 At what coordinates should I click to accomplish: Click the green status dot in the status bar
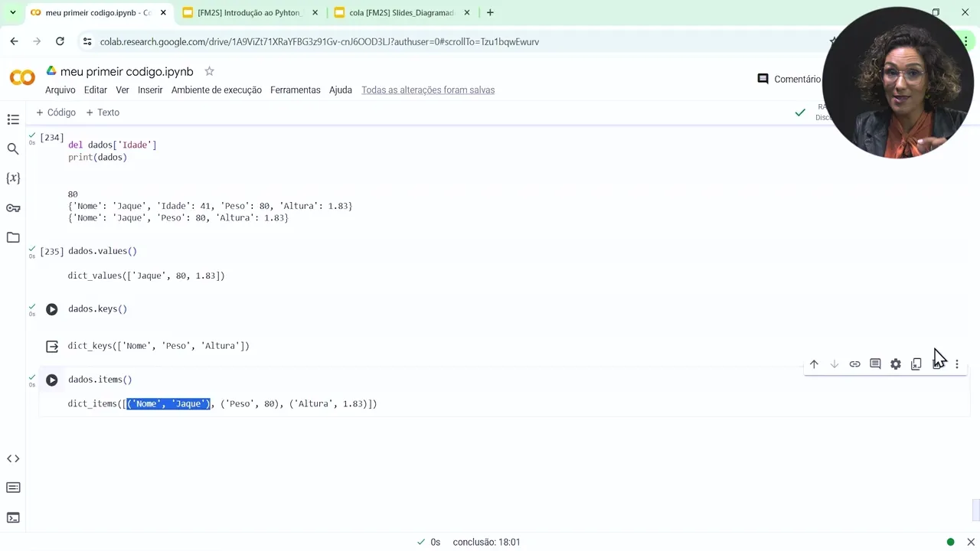tap(950, 542)
